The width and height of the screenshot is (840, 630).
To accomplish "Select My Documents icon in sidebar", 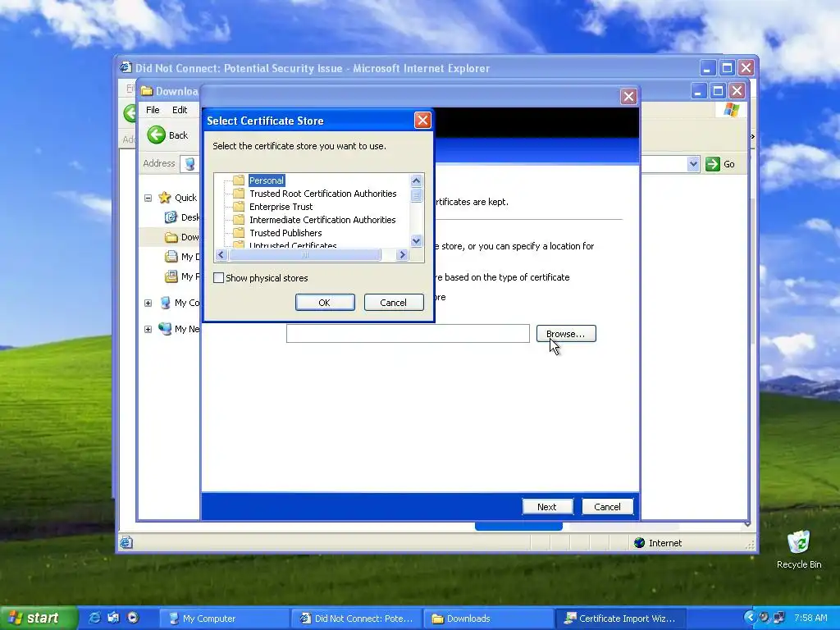I will tap(171, 257).
